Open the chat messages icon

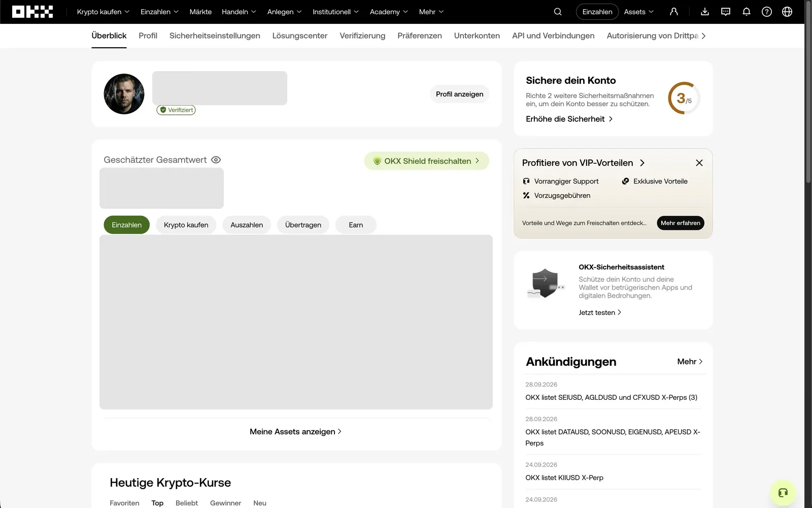point(726,12)
